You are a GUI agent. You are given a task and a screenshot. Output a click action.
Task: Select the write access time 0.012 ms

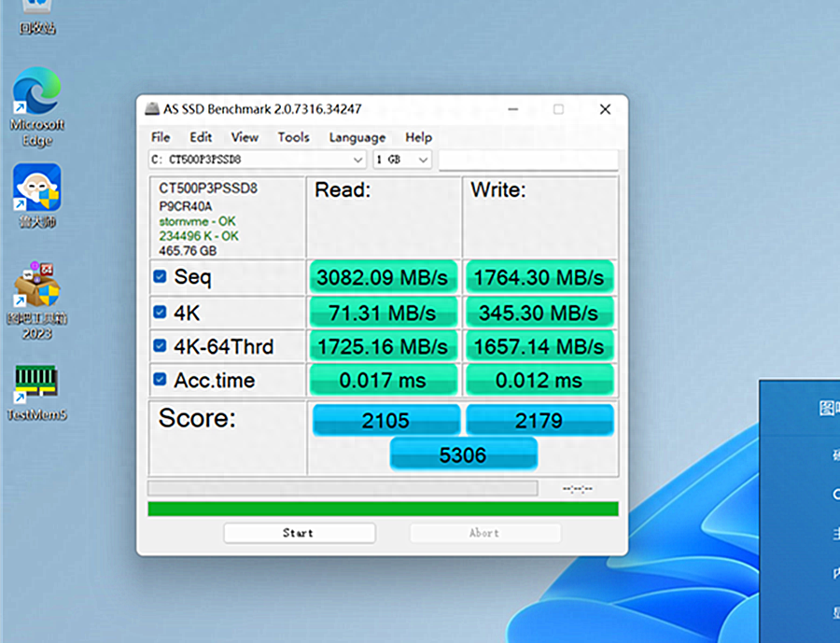click(x=539, y=380)
